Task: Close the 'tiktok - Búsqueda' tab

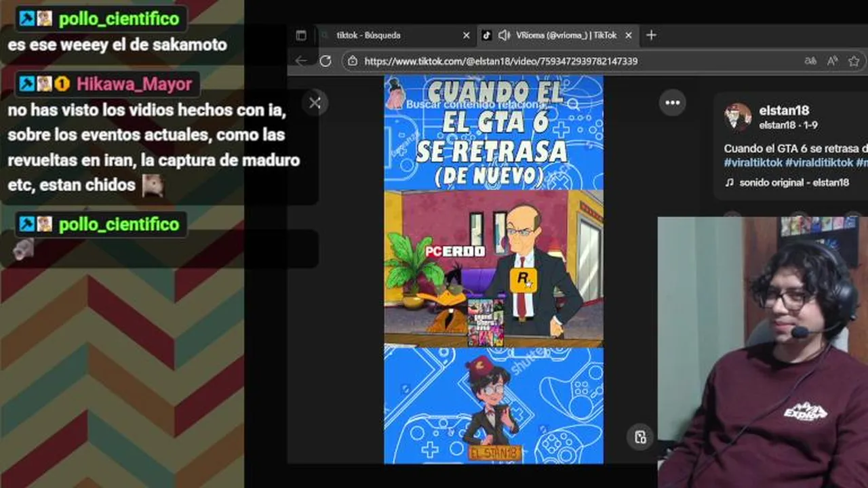Action: pos(466,35)
